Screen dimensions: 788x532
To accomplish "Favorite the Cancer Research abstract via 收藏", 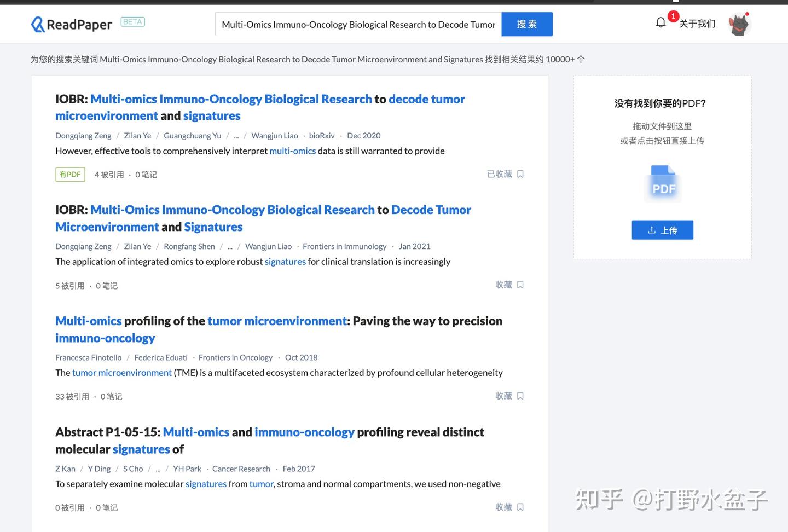I will click(x=504, y=507).
